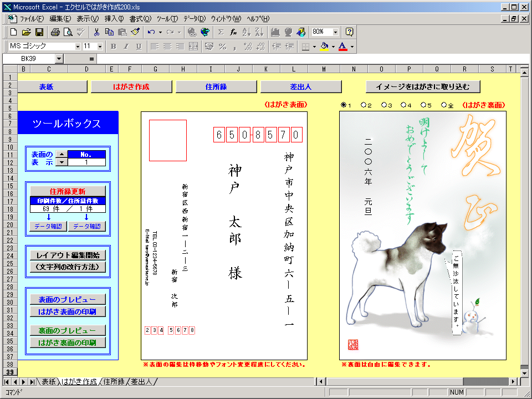Click the font color red A swatch

point(343,47)
